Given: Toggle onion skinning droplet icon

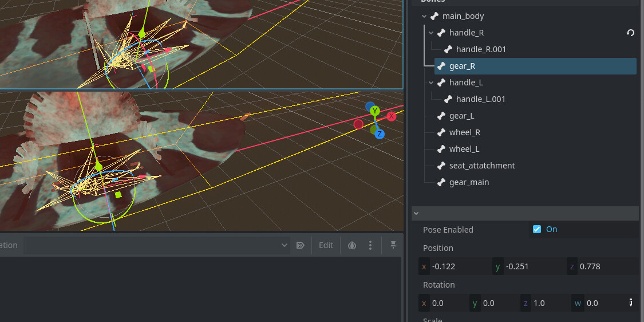Looking at the screenshot, I should tap(352, 245).
